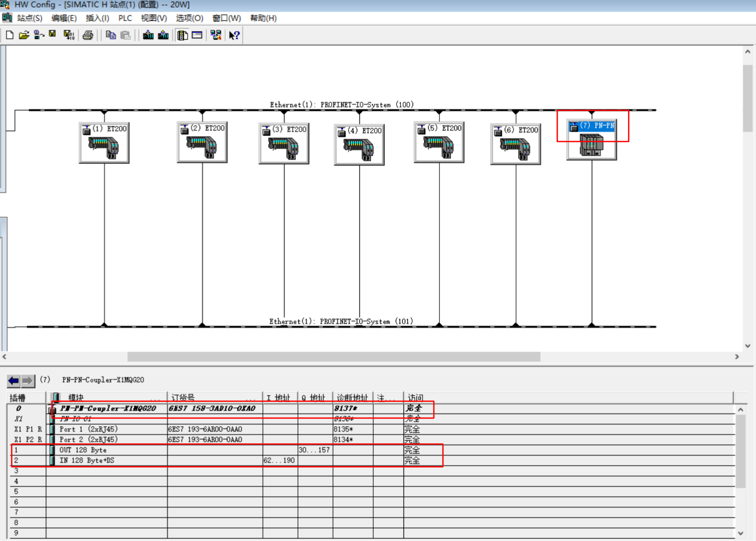Select the (5) ET200 device
756x541 pixels.
[439, 142]
